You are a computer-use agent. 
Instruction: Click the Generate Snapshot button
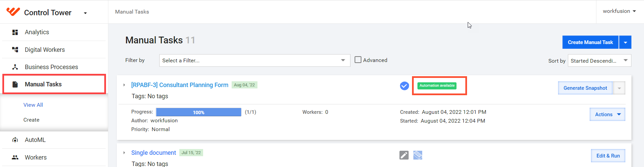(585, 88)
